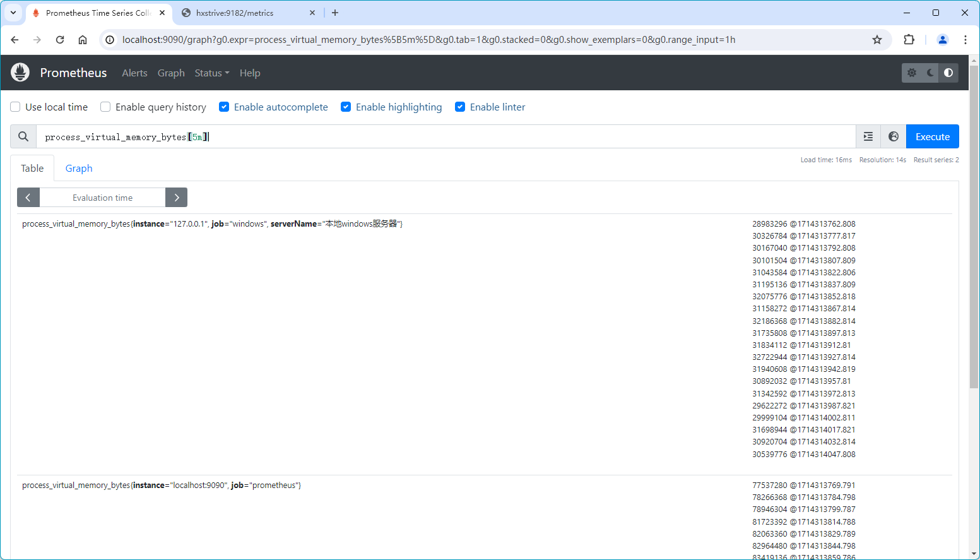Select the Prometheus Time Series browser tab

tap(98, 13)
